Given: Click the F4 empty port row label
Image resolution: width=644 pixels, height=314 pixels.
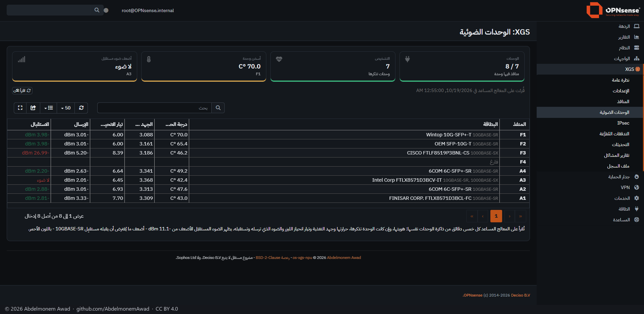Looking at the screenshot, I should point(523,162).
